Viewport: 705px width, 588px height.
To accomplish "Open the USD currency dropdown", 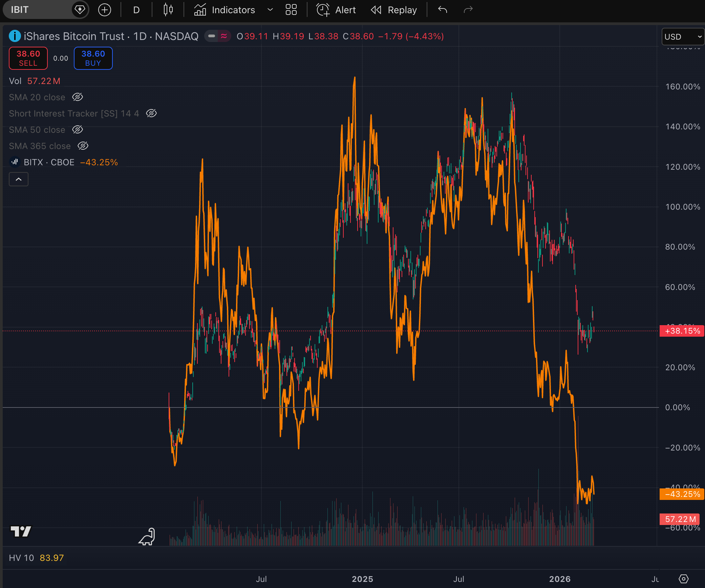I will pyautogui.click(x=683, y=37).
